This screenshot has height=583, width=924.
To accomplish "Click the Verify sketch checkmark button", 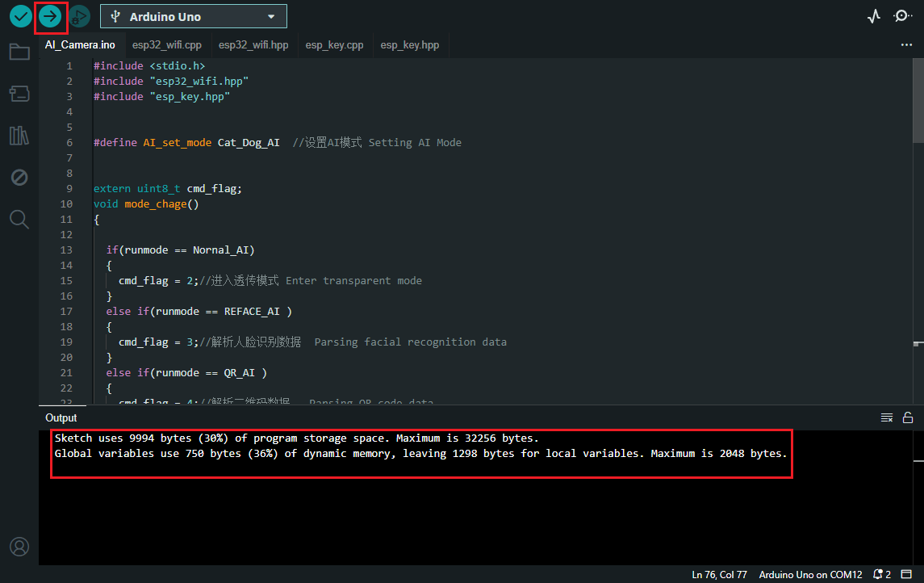I will coord(21,16).
